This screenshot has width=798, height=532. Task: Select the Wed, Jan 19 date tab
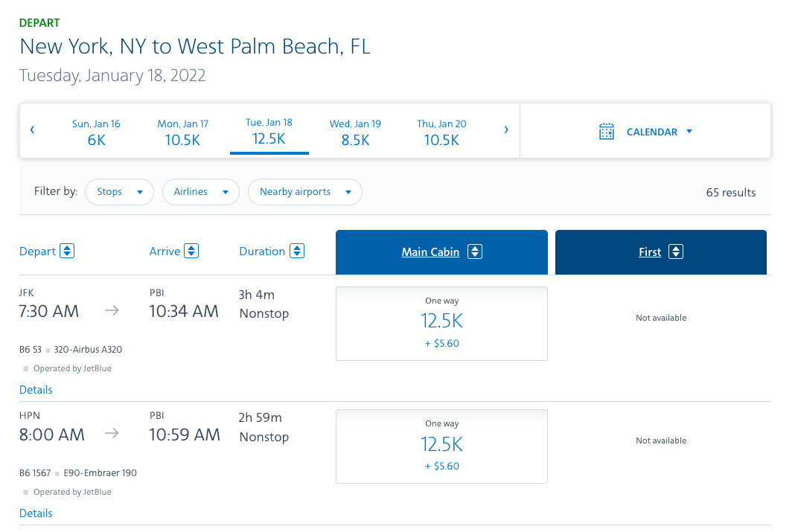tap(355, 131)
